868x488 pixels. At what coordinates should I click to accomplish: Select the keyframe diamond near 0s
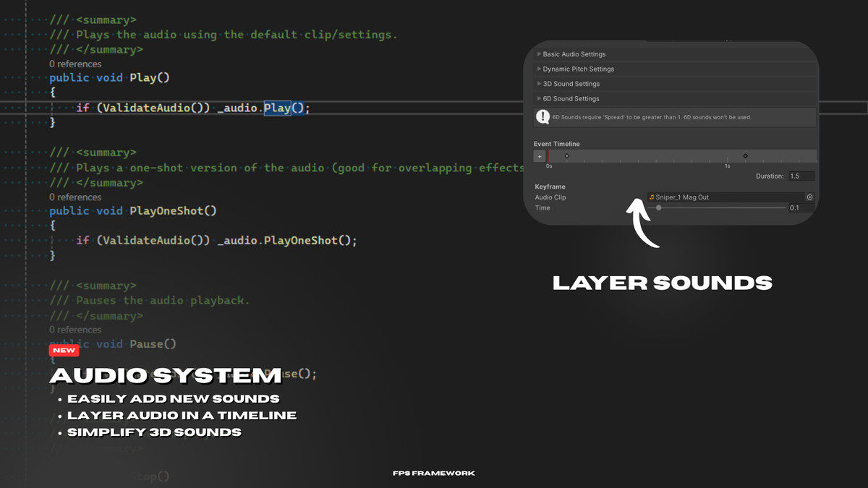point(566,155)
